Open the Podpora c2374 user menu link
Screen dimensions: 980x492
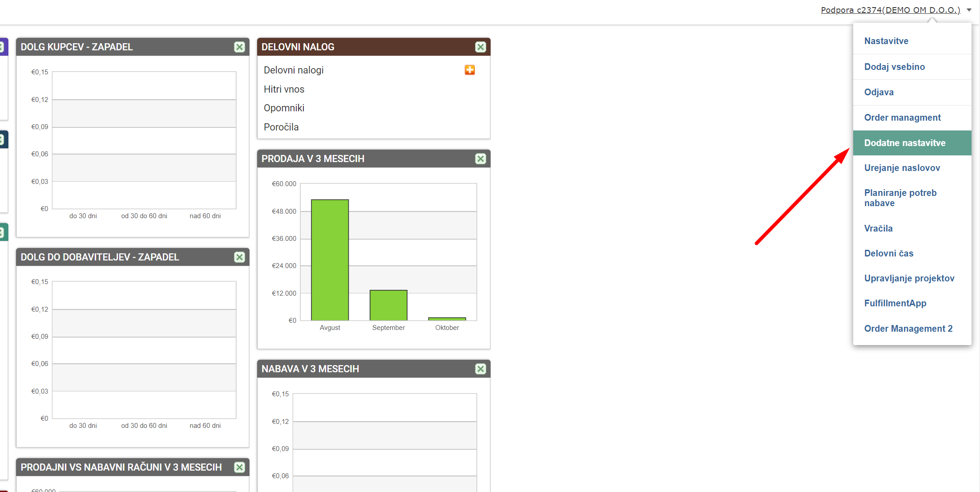(890, 10)
